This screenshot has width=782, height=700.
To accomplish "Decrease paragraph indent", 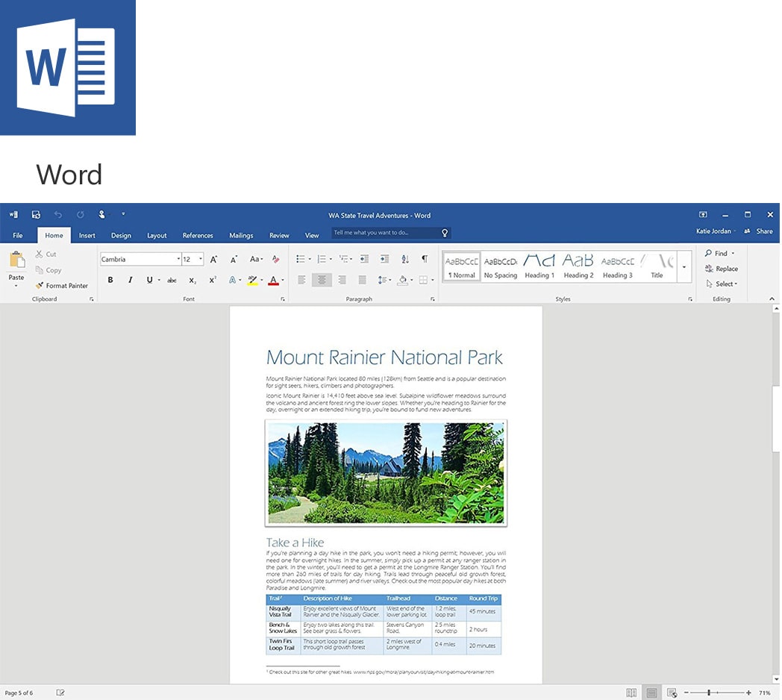I will (x=365, y=259).
